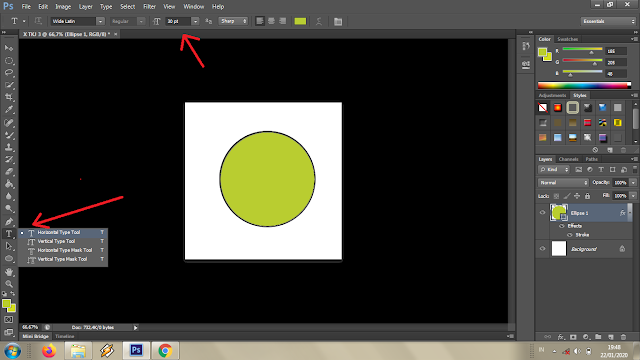Select the Path Selection tool
The image size is (640, 360).
[x=9, y=246]
